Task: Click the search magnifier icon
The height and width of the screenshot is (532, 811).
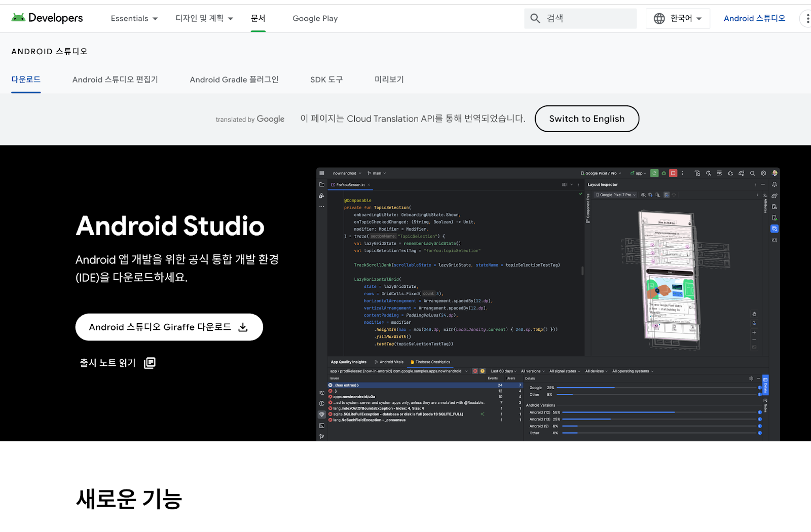Action: 535,18
